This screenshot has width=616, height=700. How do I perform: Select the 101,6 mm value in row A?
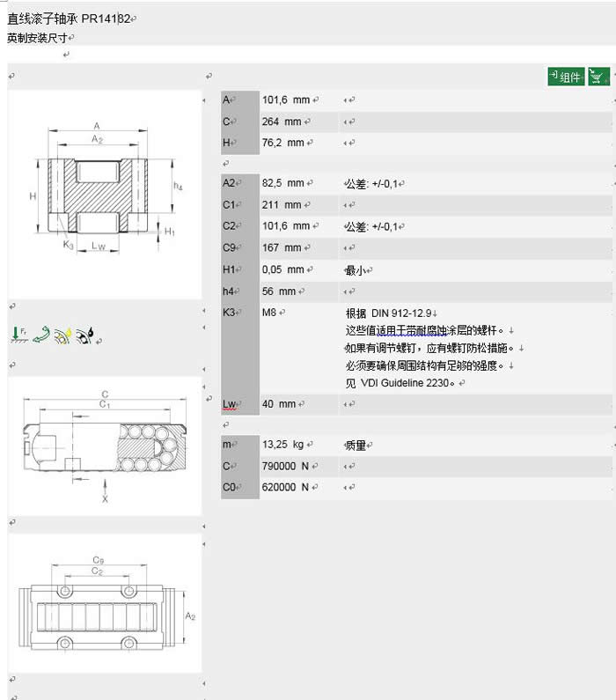click(x=286, y=100)
